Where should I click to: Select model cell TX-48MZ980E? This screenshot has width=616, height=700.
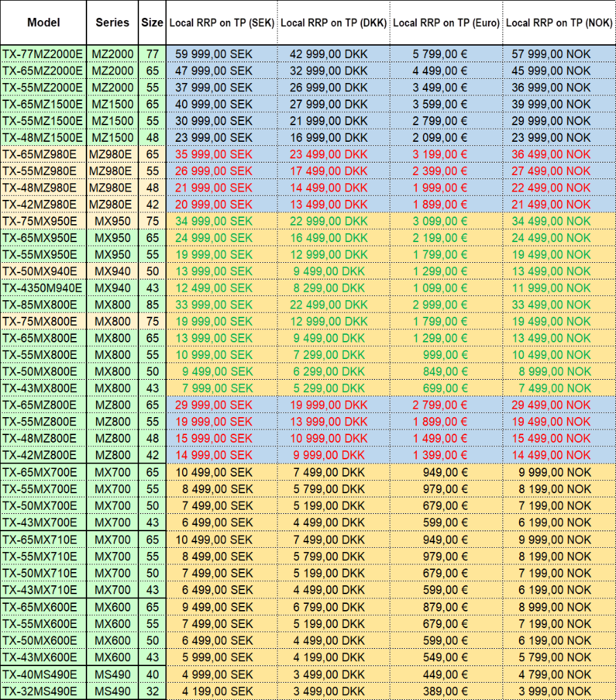(x=44, y=187)
